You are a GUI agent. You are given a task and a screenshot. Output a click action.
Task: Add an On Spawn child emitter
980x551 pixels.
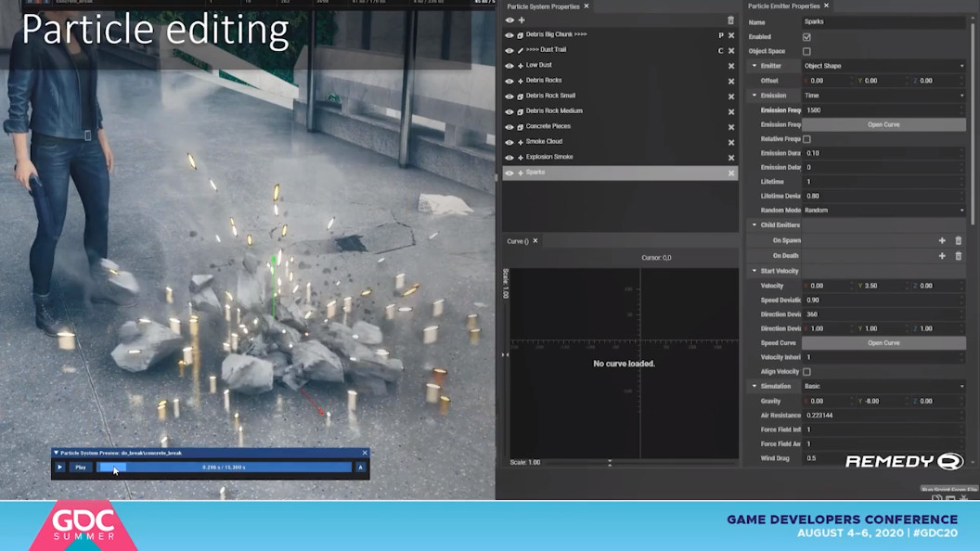(942, 241)
